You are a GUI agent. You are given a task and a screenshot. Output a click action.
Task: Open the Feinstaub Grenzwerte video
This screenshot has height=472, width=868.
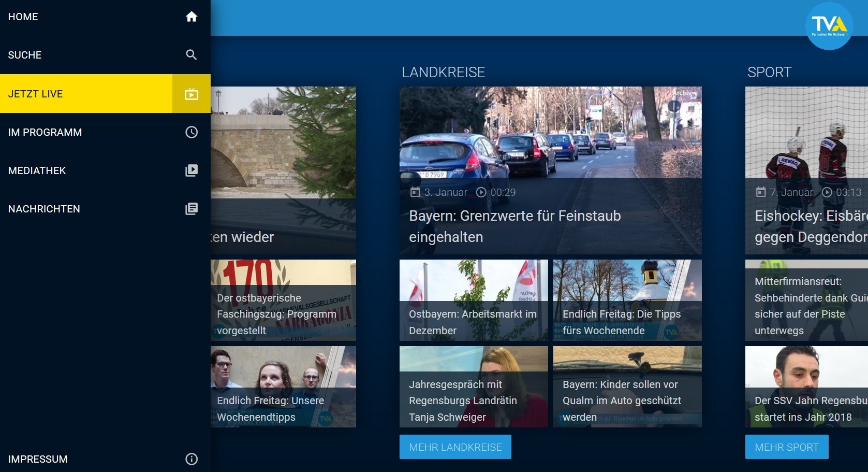point(550,170)
